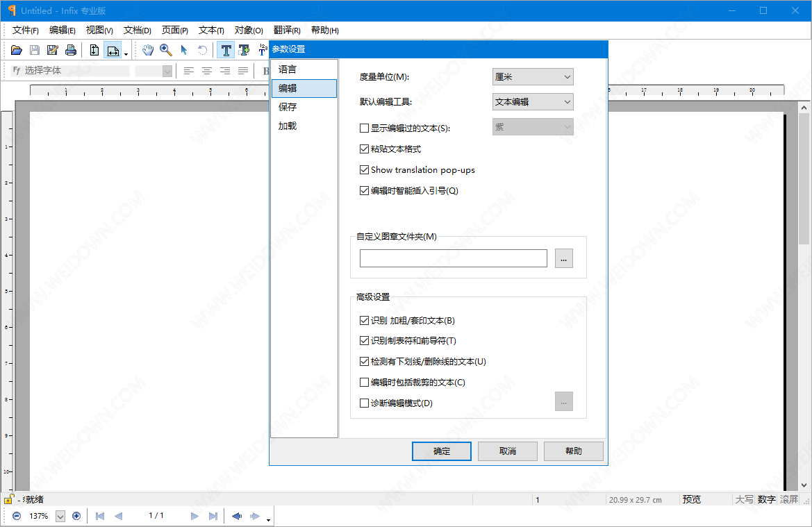Choose the Zoom magnifier tool
Screen dimensions: 812x527
[166, 50]
